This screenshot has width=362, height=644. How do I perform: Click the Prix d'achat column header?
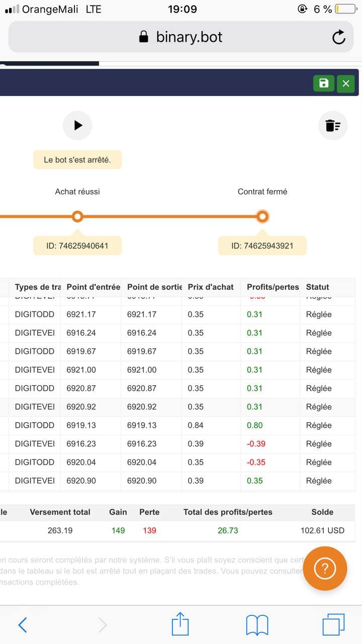tap(211, 287)
